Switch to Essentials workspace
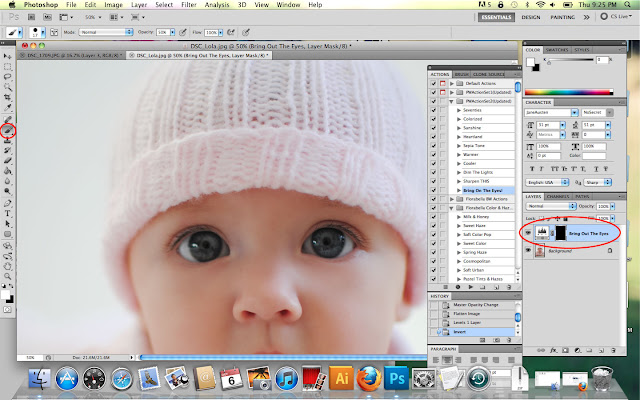Image resolution: width=640 pixels, height=400 pixels. [x=496, y=17]
